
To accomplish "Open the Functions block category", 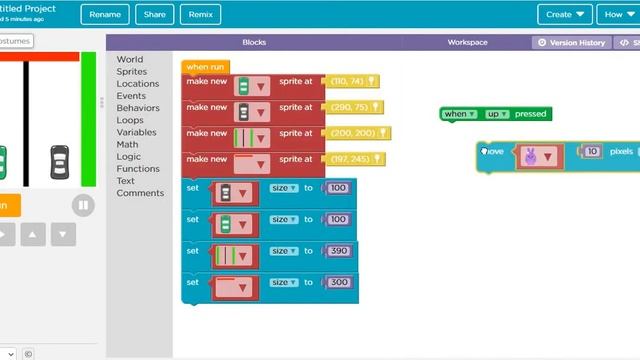I will click(x=138, y=169).
